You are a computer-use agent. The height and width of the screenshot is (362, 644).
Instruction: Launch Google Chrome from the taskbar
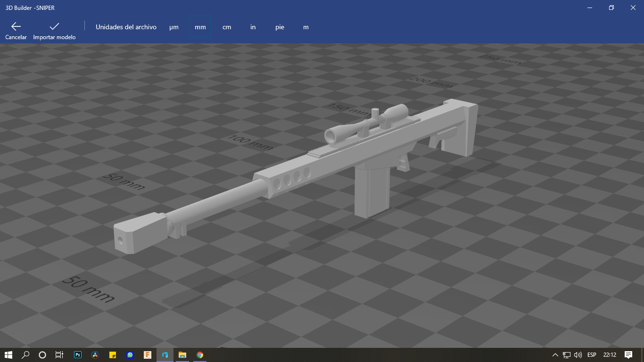[x=199, y=355]
